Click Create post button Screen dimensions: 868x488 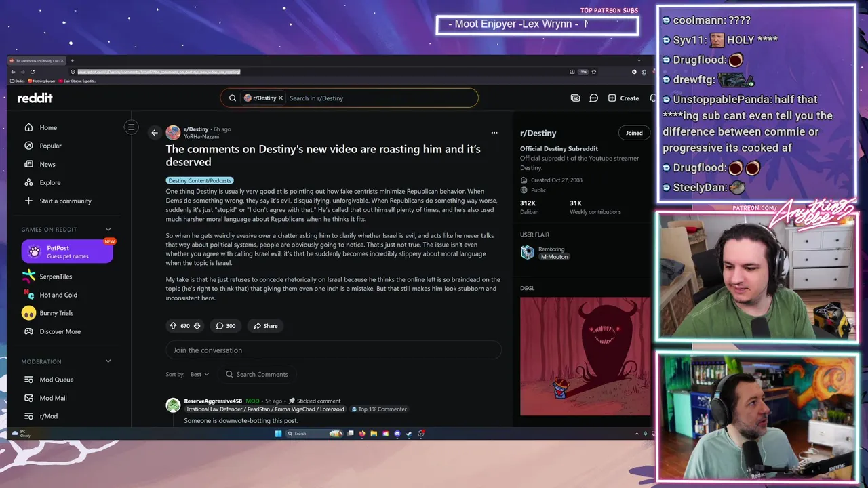pos(623,98)
